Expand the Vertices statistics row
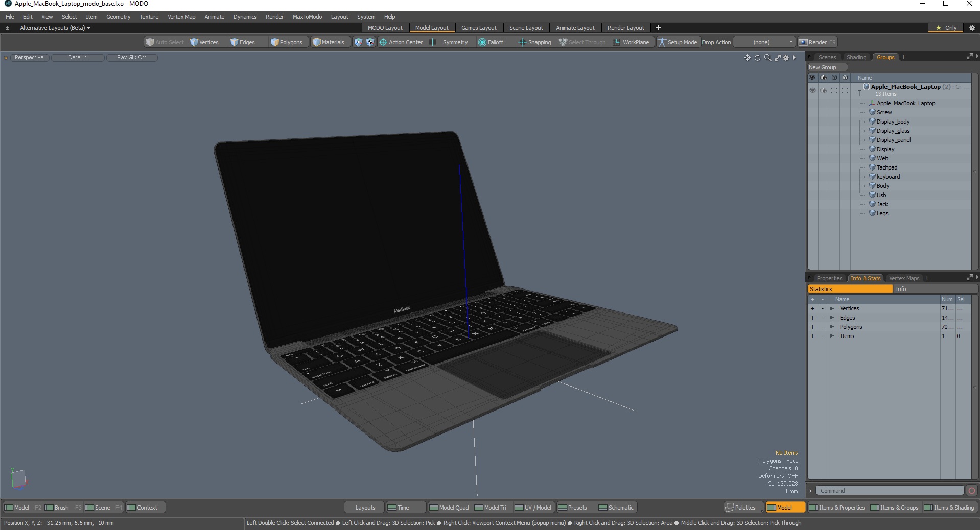980x530 pixels. click(832, 308)
